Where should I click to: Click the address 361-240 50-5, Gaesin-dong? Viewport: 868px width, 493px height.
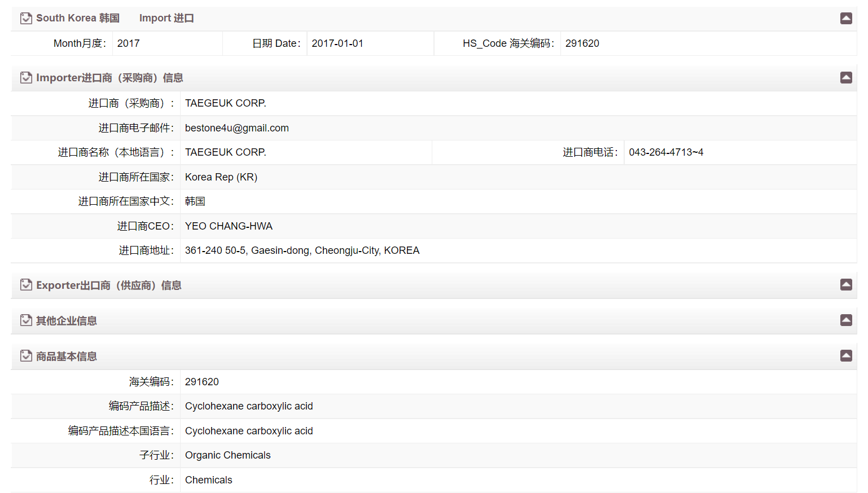click(303, 250)
